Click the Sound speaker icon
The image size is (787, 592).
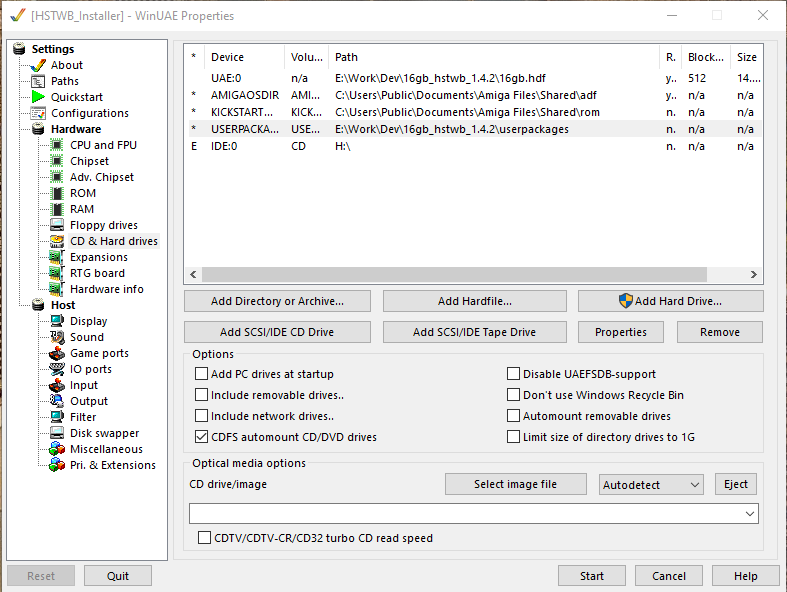coord(57,337)
